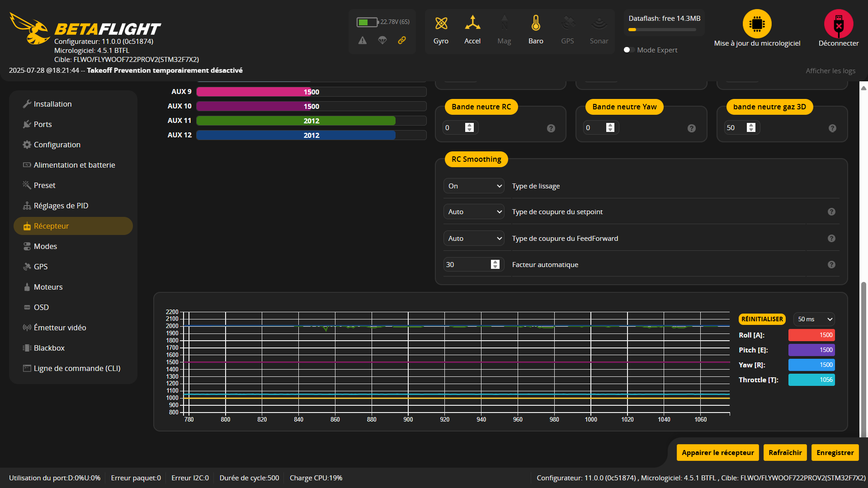Open help for Bande neutre RC
This screenshot has width=868, height=488.
(551, 128)
